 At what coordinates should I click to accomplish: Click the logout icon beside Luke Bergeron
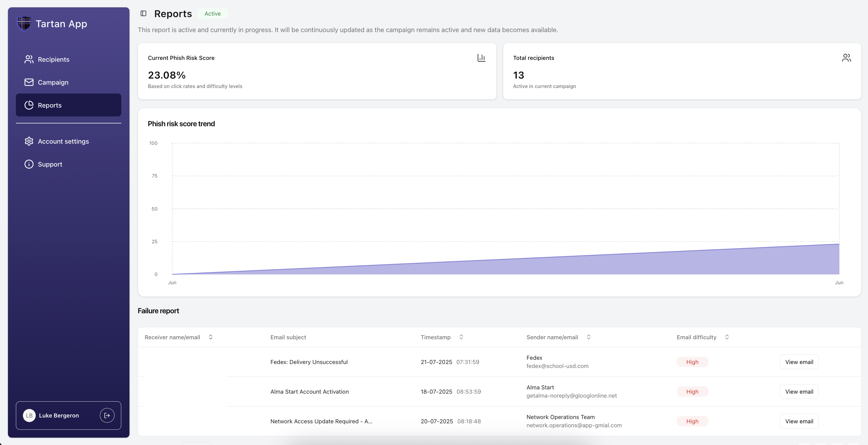click(x=107, y=415)
